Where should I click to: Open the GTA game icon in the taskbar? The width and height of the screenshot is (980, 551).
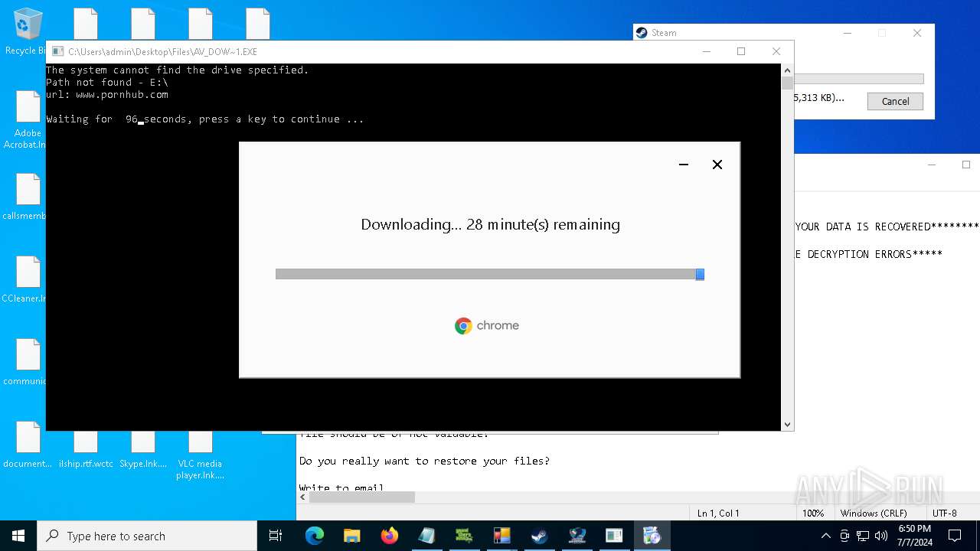click(x=464, y=536)
